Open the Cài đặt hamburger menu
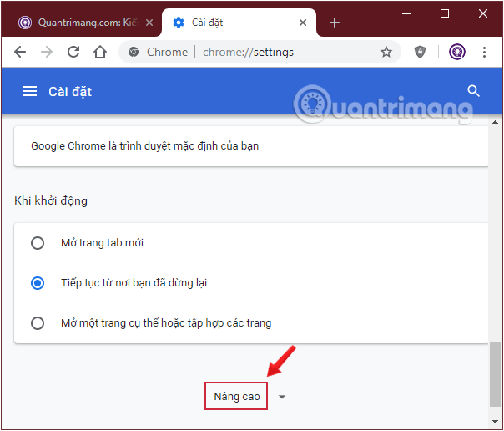 [30, 91]
